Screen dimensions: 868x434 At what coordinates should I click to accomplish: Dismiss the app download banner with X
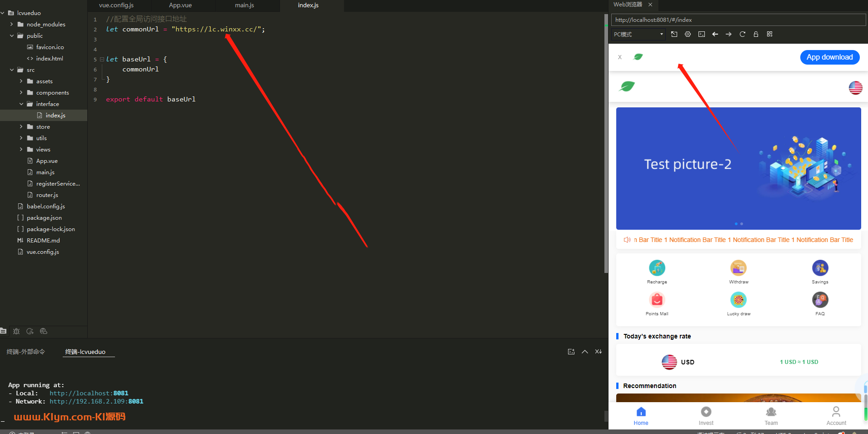pos(620,57)
